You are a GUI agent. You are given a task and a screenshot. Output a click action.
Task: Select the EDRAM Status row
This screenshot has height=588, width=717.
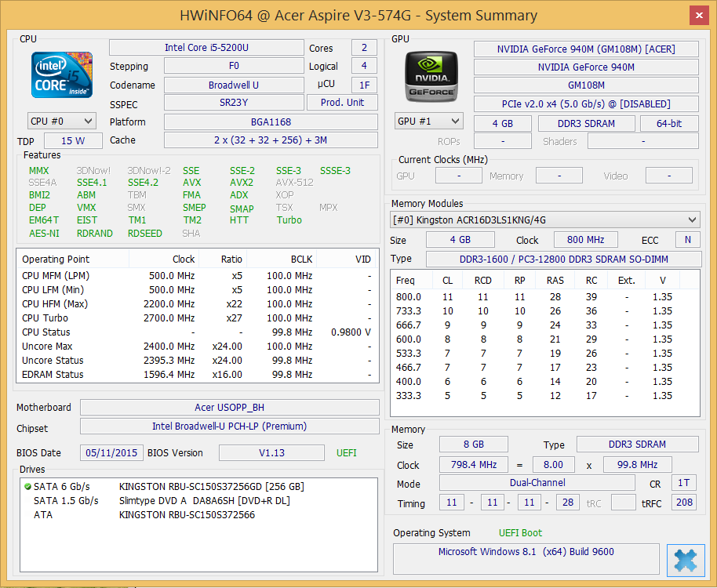(198, 375)
